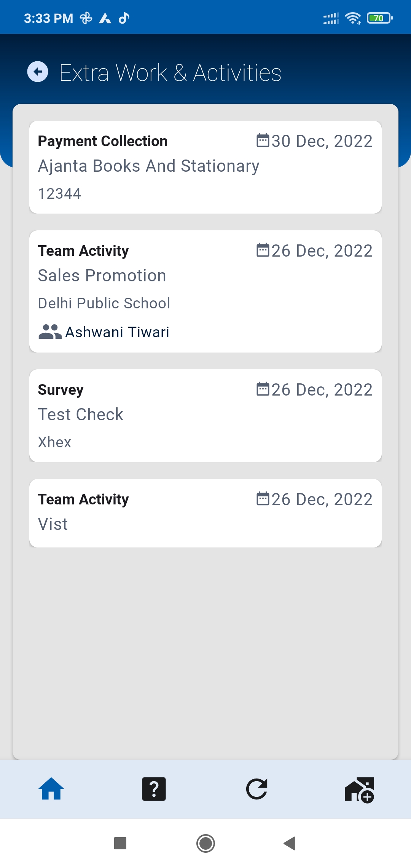Tap the back arrow beside Extra Work & Activities
The height and width of the screenshot is (868, 411).
coord(38,72)
